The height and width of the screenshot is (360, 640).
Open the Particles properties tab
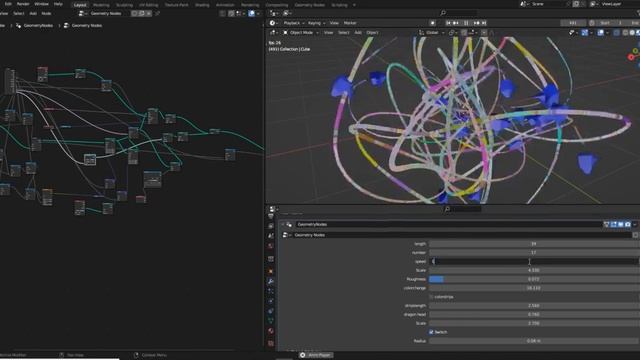(x=271, y=291)
